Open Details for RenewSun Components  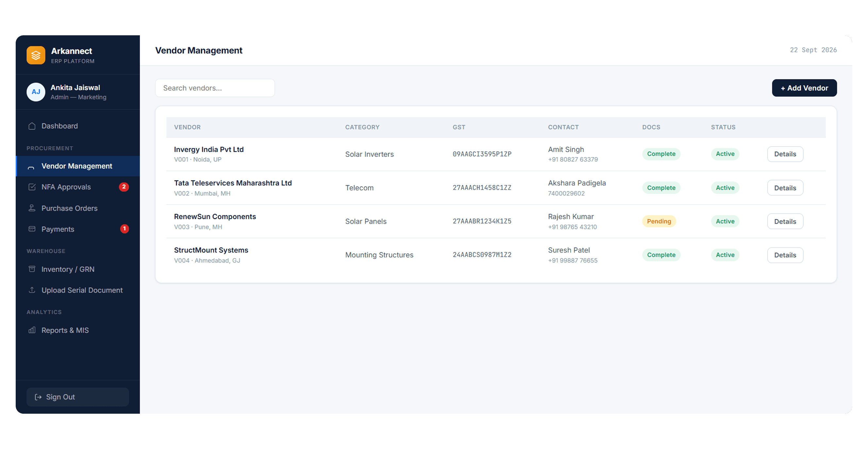pyautogui.click(x=785, y=221)
